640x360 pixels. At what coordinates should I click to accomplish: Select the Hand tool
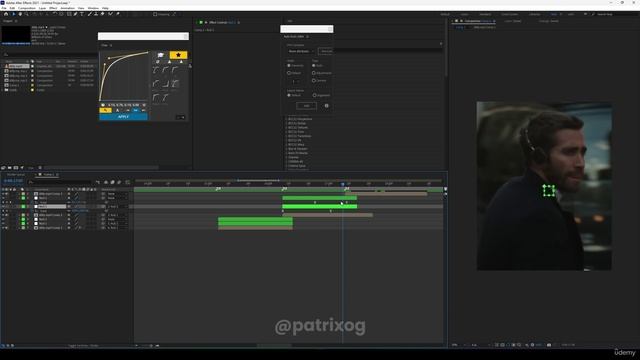(x=20, y=14)
